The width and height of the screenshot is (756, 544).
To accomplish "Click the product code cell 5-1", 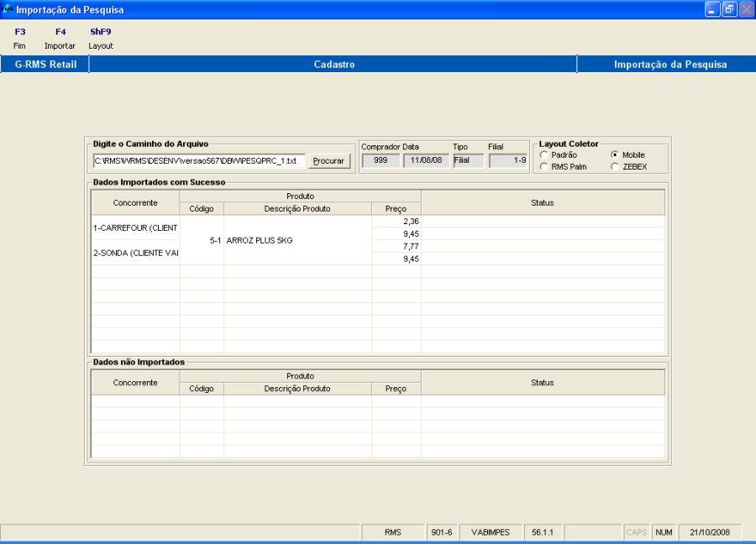I will [202, 240].
